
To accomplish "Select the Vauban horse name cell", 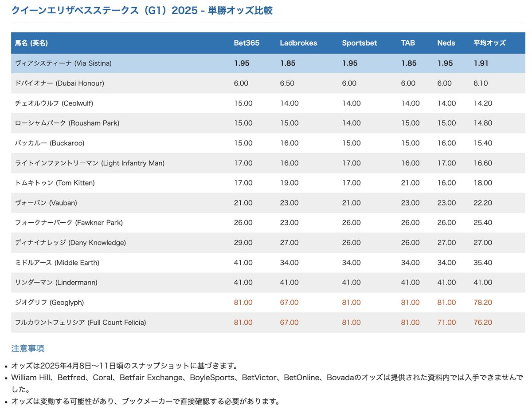I will 46,203.
